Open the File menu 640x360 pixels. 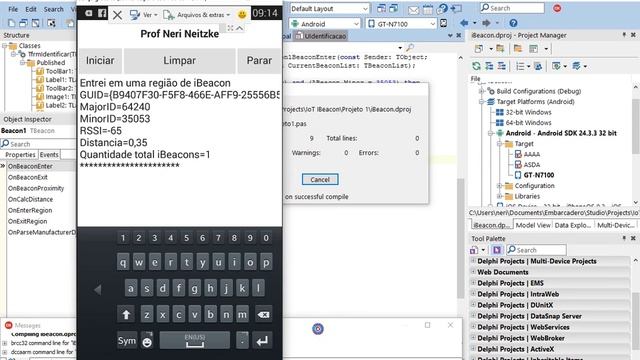(x=13, y=9)
